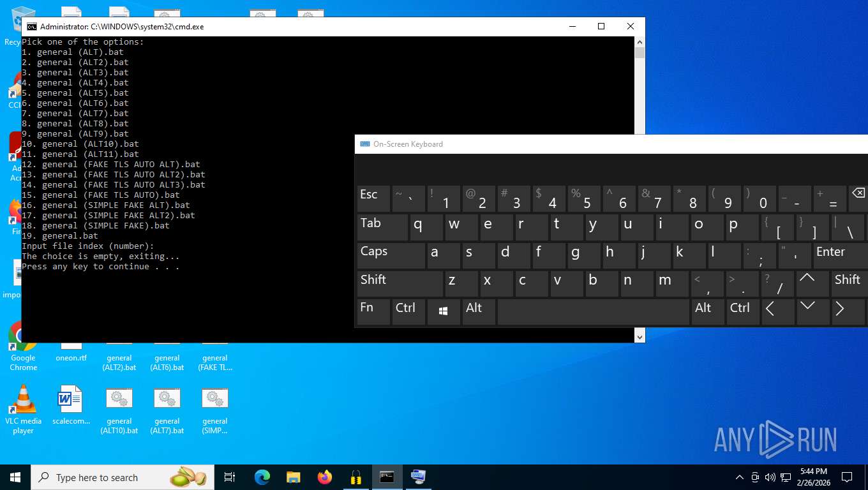Click the letter q key
The height and width of the screenshot is (490, 868).
[x=426, y=227]
